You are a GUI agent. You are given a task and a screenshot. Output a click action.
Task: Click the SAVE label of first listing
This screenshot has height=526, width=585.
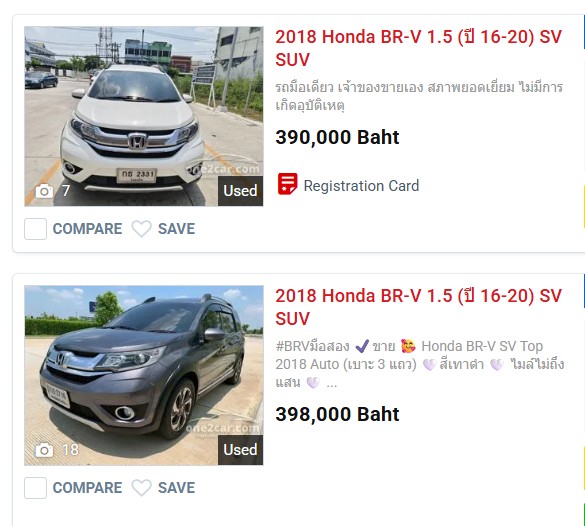coord(176,229)
